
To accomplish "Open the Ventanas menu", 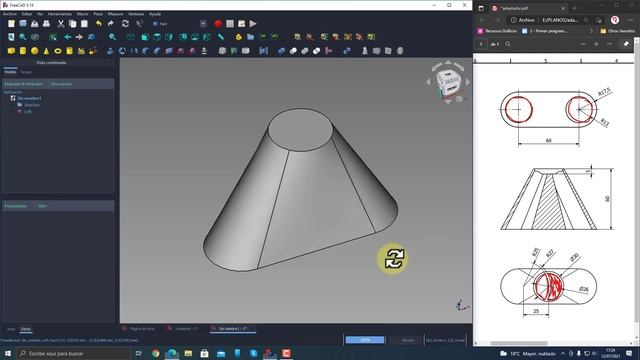I will tap(136, 14).
